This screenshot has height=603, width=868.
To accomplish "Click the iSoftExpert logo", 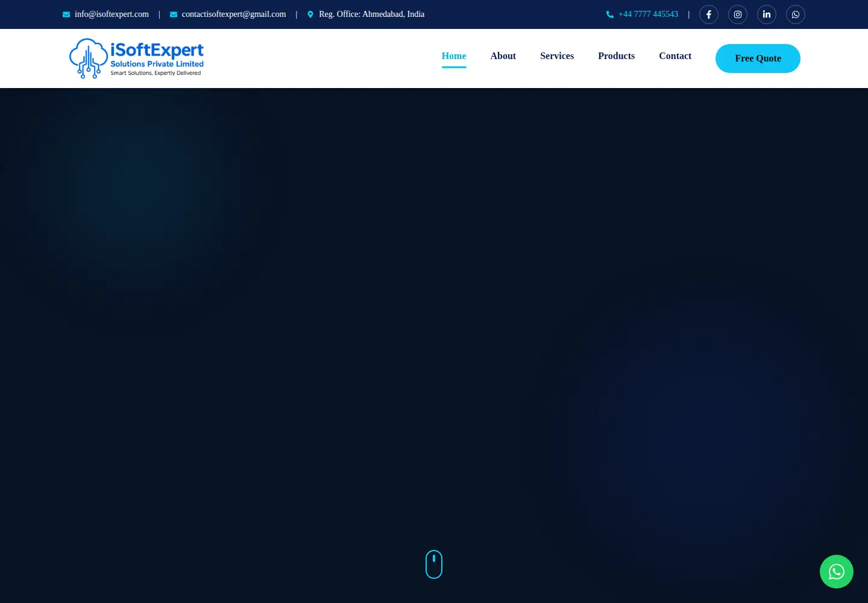I will 136,58.
